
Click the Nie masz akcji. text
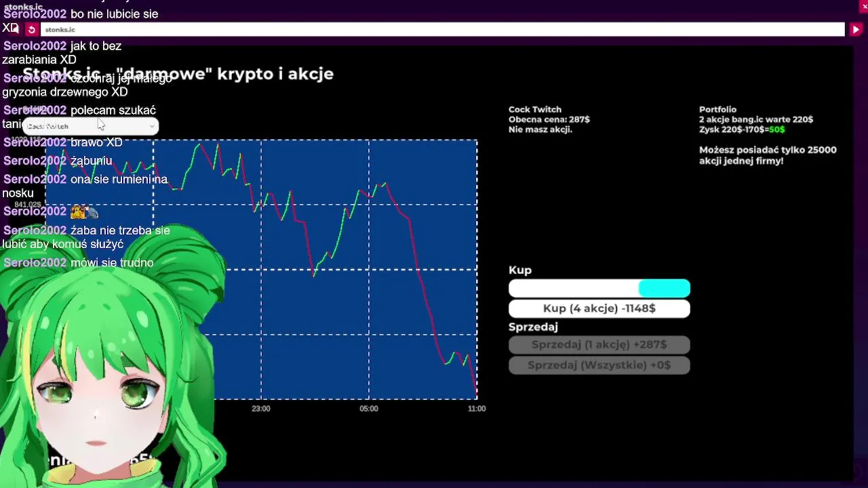tap(540, 129)
